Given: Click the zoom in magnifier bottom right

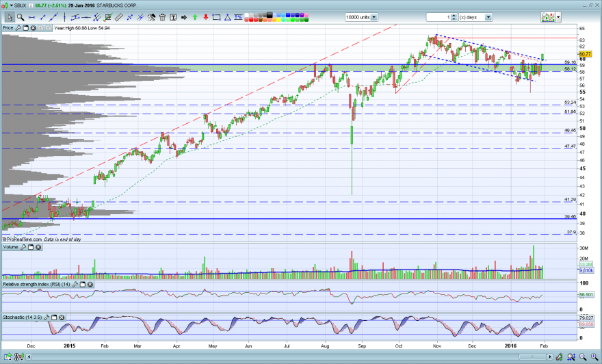Looking at the screenshot, I should [594, 356].
